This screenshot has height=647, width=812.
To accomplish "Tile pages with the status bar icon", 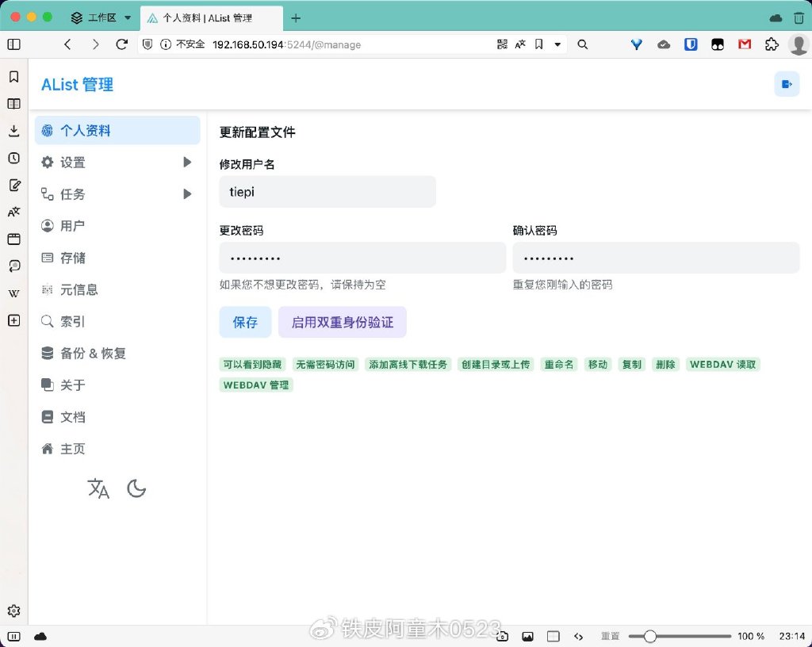I will (x=553, y=636).
